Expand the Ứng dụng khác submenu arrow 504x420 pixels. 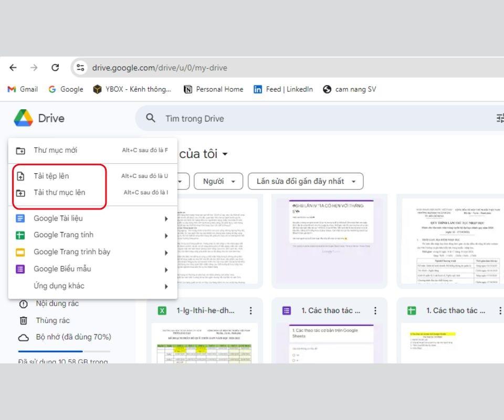tap(166, 286)
